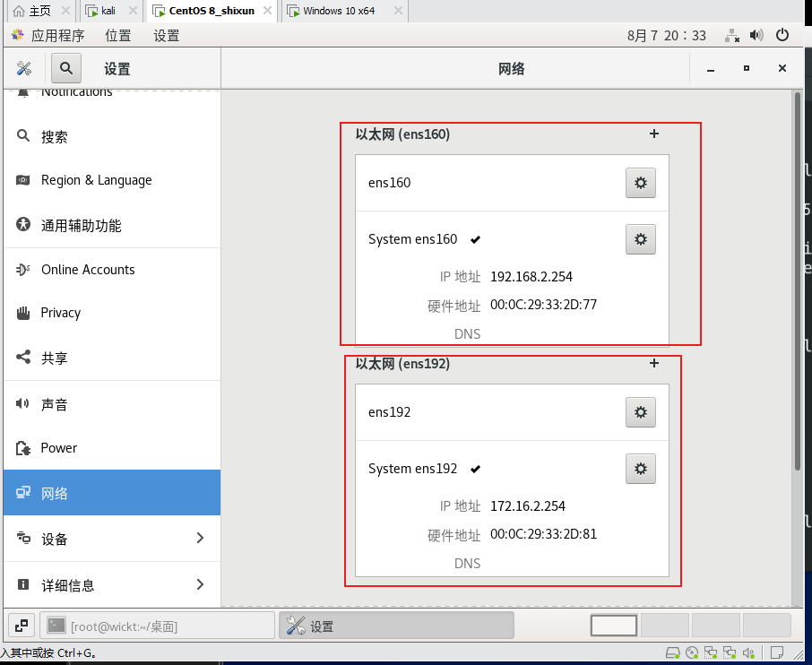This screenshot has height=665, width=812.
Task: Close the kali VM tab
Action: pos(133,11)
